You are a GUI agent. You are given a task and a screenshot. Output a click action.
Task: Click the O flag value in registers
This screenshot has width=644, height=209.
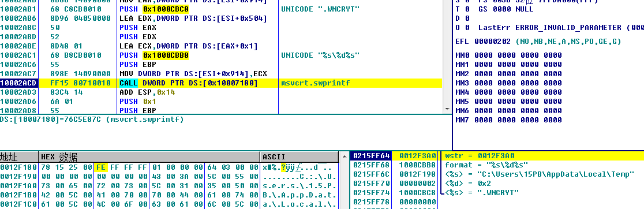[x=467, y=28]
